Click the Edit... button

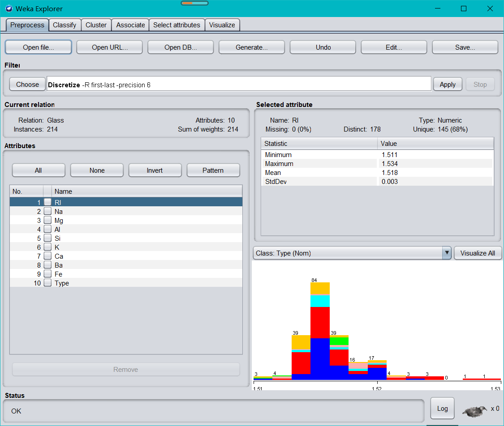pyautogui.click(x=394, y=47)
